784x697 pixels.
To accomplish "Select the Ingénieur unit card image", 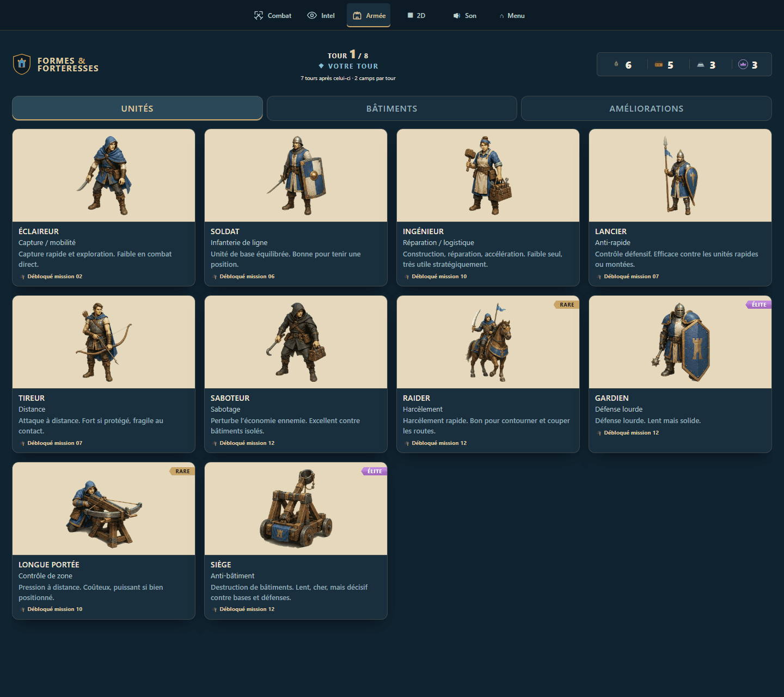I will tap(488, 175).
